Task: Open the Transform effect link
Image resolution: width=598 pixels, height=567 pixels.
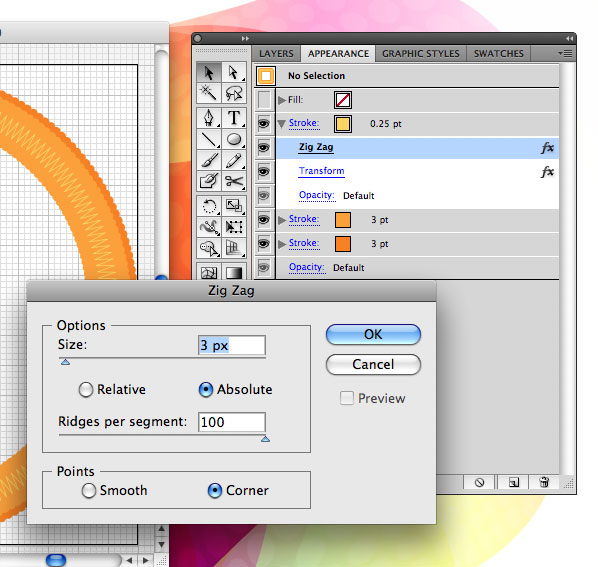Action: coord(322,171)
